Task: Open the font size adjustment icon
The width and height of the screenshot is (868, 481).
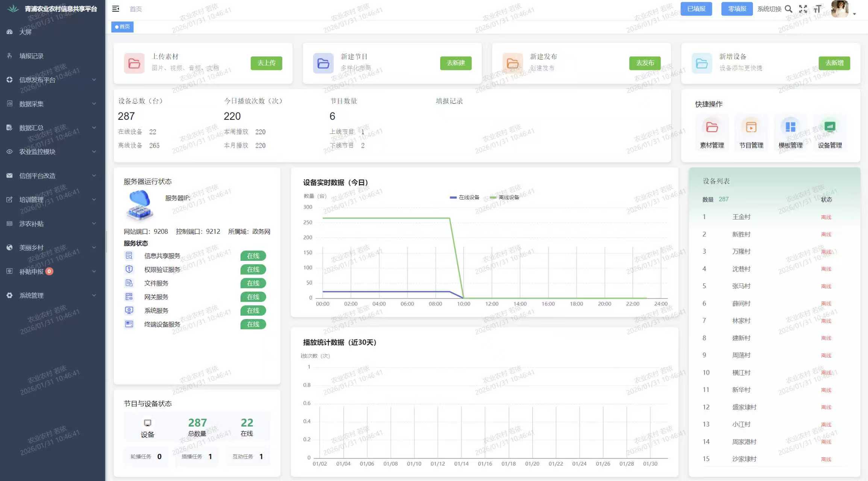Action: point(817,9)
